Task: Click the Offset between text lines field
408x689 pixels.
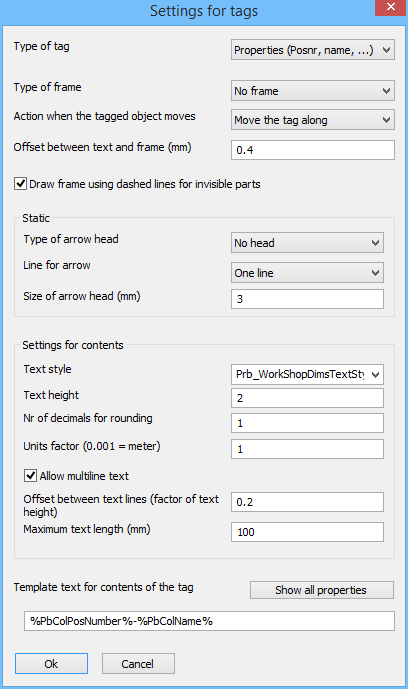Action: pos(307,502)
